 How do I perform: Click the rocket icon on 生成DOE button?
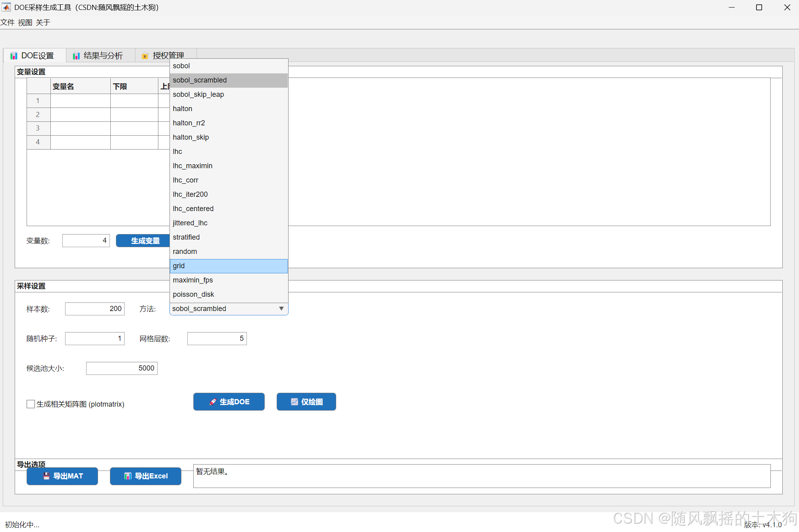pyautogui.click(x=213, y=402)
